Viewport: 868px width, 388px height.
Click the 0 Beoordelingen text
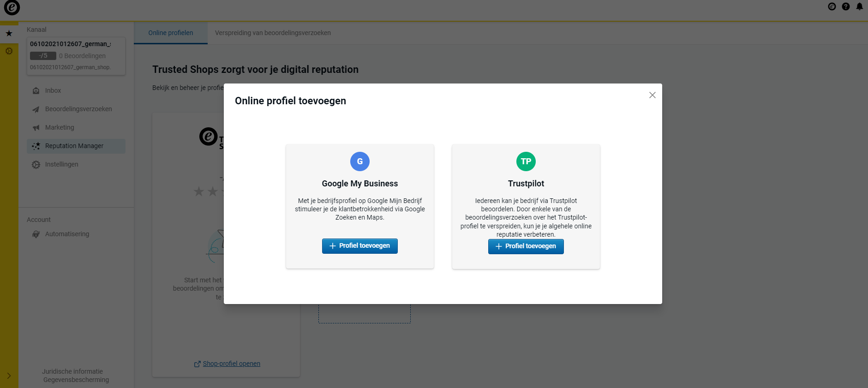pos(82,56)
